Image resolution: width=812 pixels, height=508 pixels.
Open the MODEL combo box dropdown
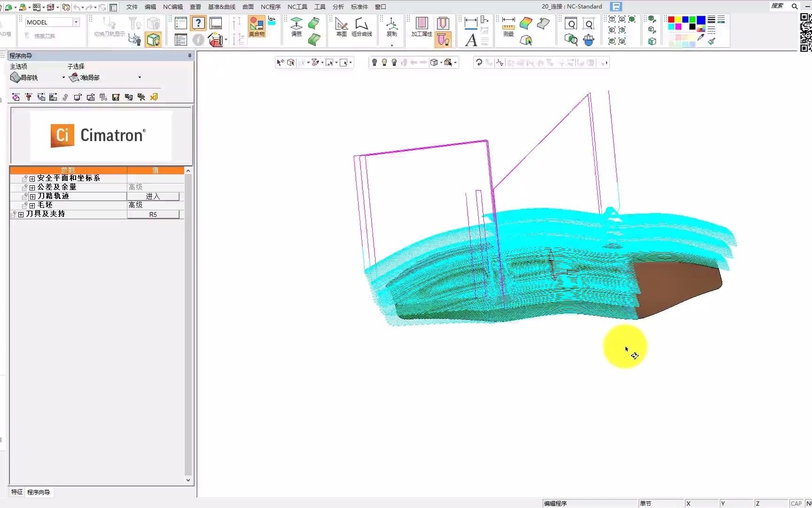coord(76,22)
